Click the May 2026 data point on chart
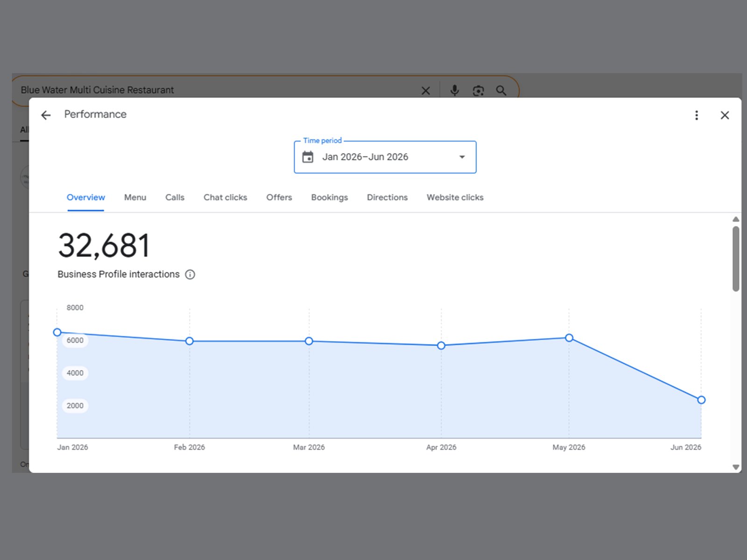Image resolution: width=747 pixels, height=560 pixels. [569, 338]
